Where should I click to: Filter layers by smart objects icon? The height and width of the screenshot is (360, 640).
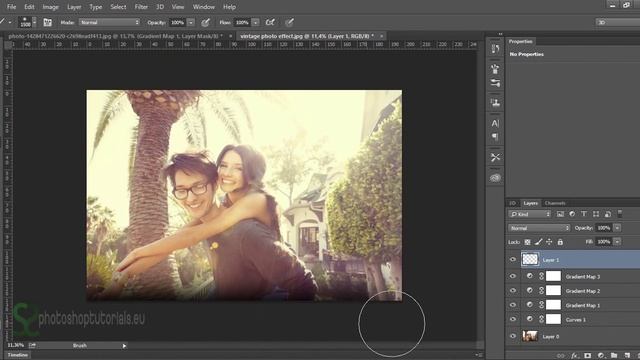608,214
